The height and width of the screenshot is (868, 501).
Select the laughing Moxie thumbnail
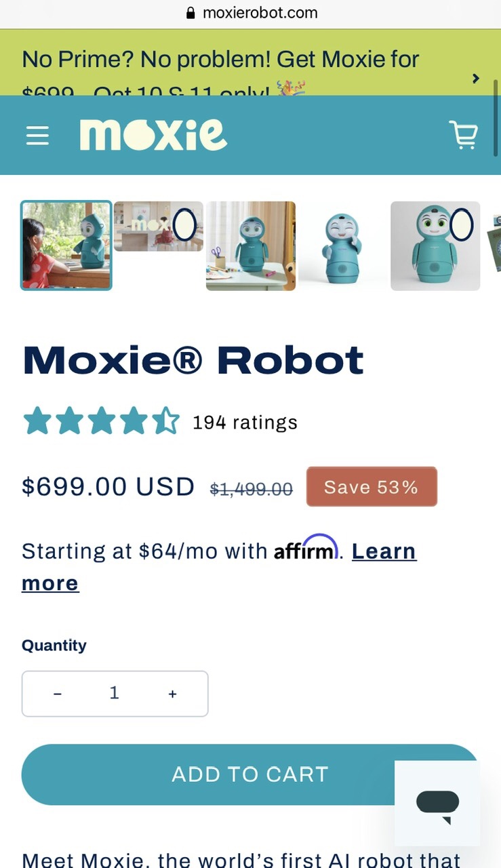click(343, 245)
